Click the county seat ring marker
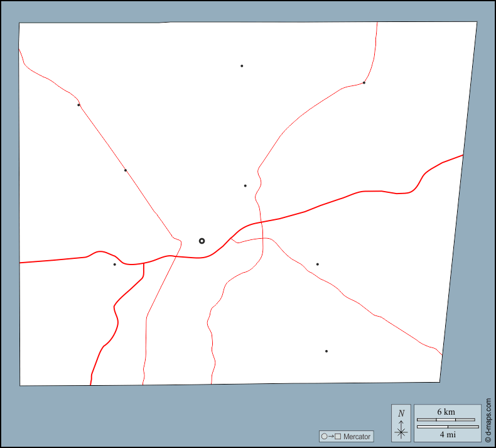Viewport: 496px width, 448px height. pyautogui.click(x=202, y=241)
